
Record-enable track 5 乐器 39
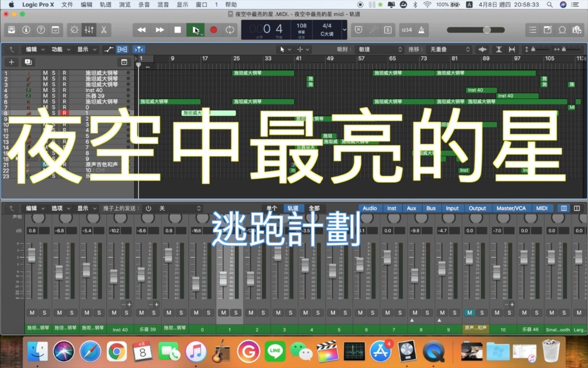pyautogui.click(x=64, y=96)
